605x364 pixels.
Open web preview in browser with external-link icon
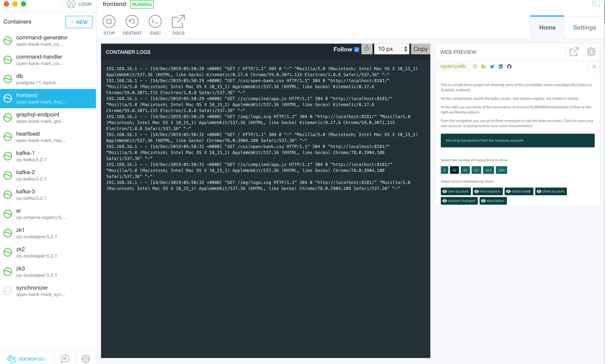(574, 52)
